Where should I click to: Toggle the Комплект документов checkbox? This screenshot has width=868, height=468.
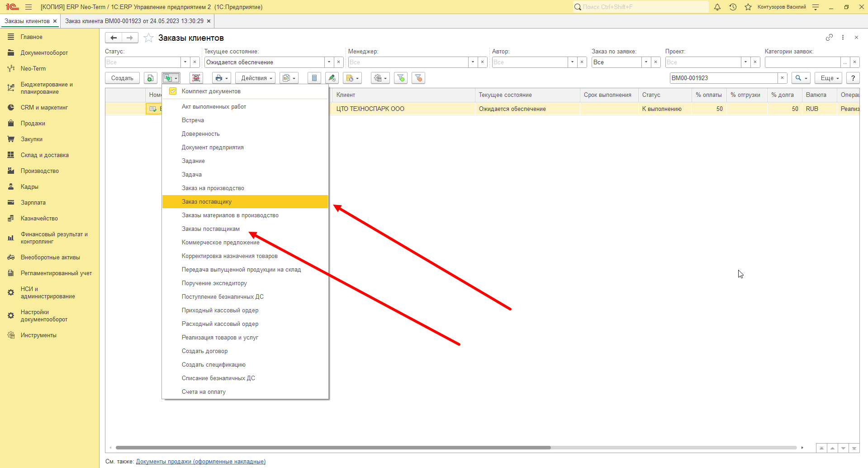point(173,91)
